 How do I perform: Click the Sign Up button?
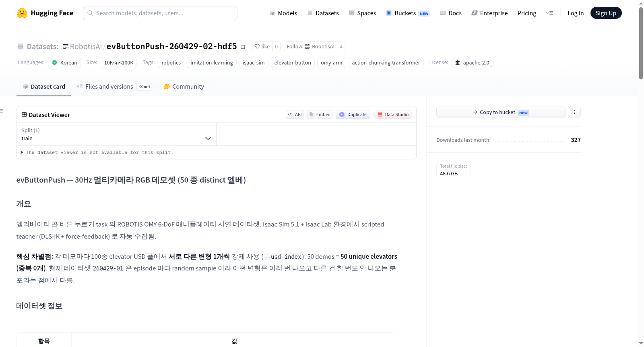tap(606, 13)
